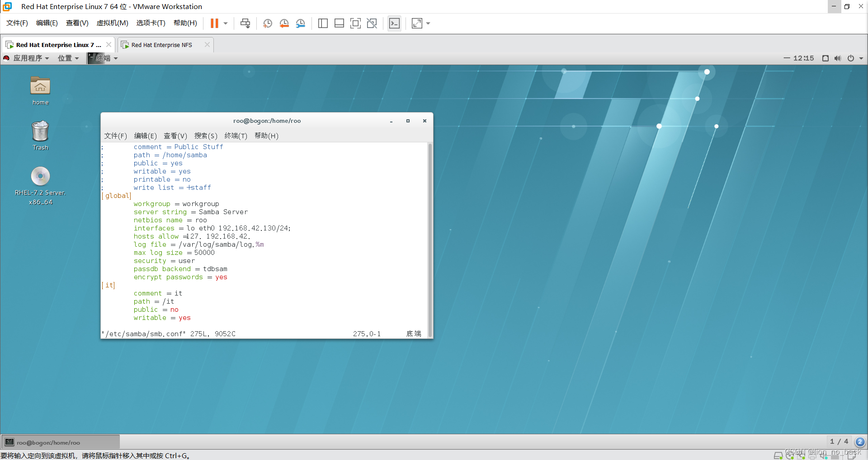Open terminal 终端(T) menu
Image resolution: width=868 pixels, height=460 pixels.
[x=236, y=136]
